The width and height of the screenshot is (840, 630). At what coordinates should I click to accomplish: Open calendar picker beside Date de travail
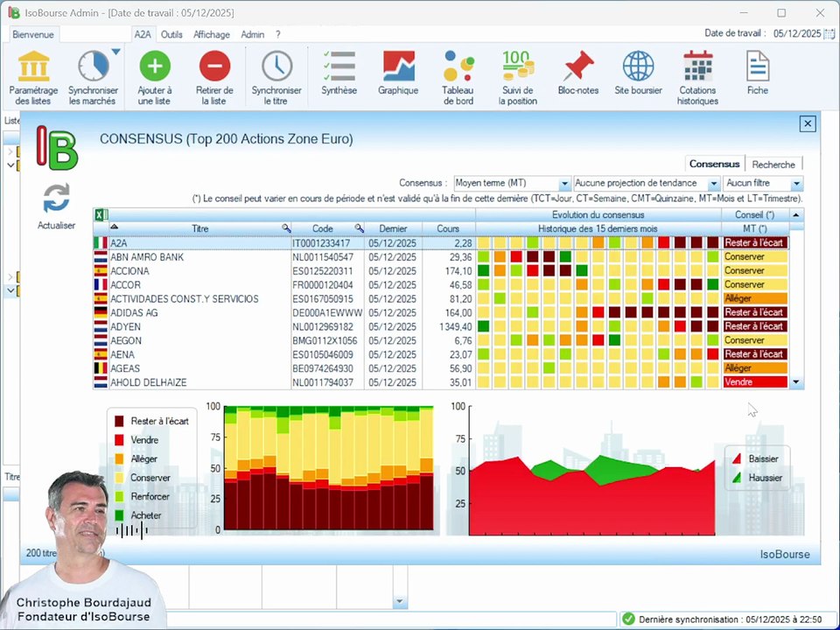coord(829,34)
